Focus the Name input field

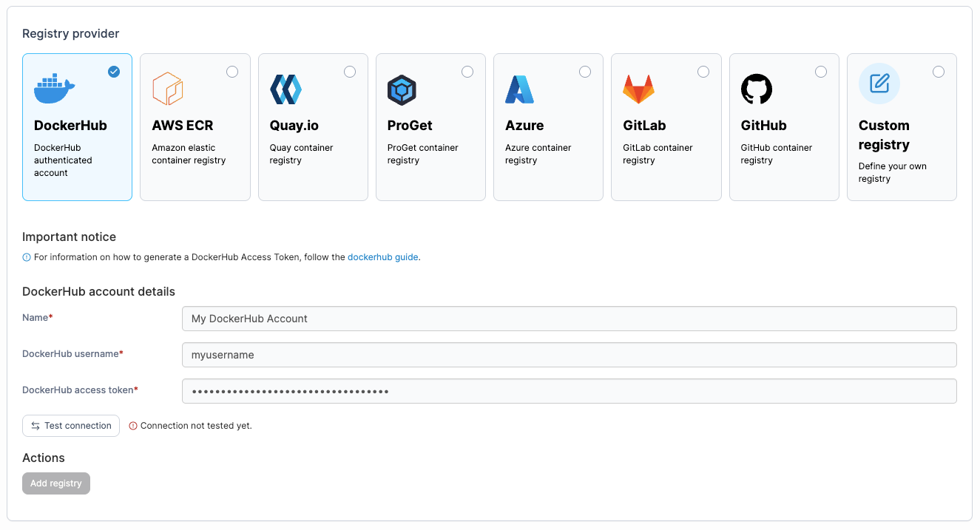(x=569, y=319)
